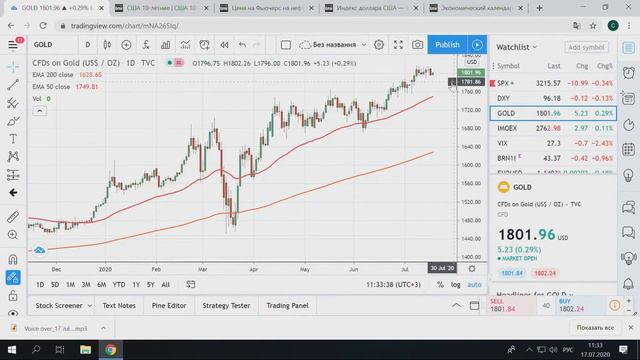Open the Stock Screener tab
The width and height of the screenshot is (640, 360).
pyautogui.click(x=59, y=305)
